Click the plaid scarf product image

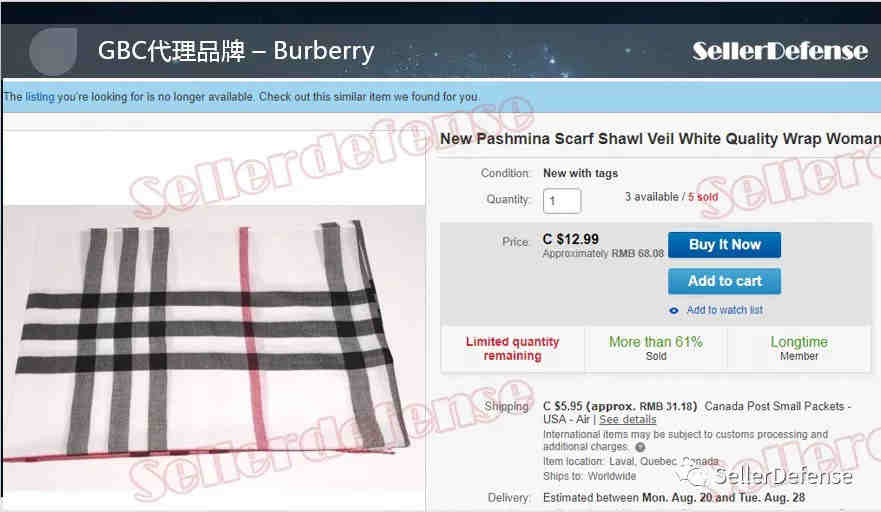coord(214,348)
